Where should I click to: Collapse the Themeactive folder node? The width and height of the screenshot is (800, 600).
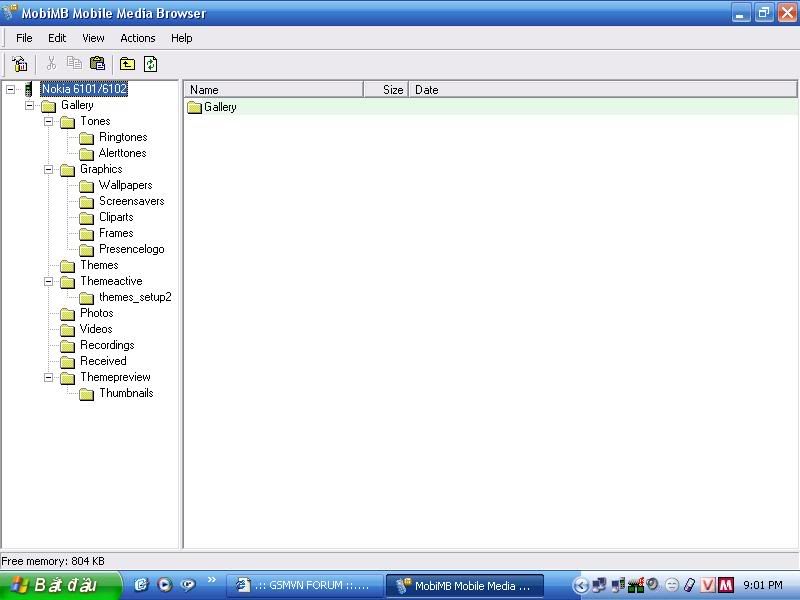[48, 282]
